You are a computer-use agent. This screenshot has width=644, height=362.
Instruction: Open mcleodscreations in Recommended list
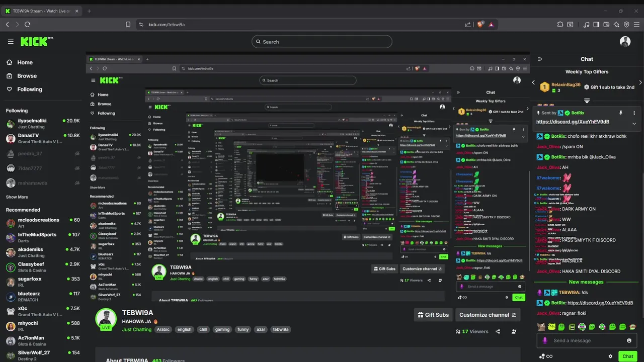point(43,223)
